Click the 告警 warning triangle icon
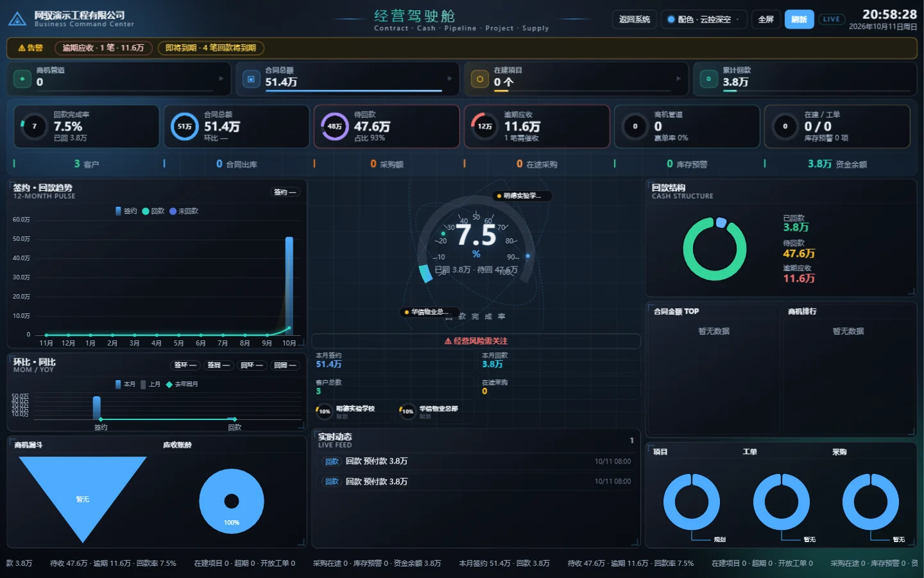 coord(22,48)
